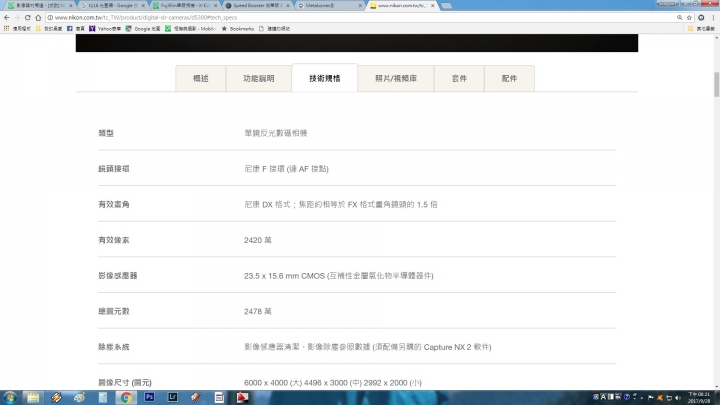Click the '影像感應器' row label
The width and height of the screenshot is (720, 405).
118,276
